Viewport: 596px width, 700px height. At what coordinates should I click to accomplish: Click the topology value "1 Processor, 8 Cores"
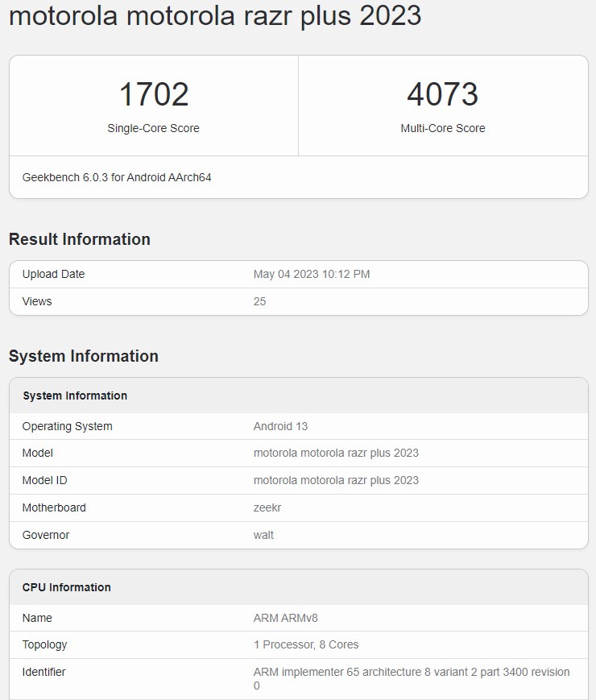click(306, 644)
